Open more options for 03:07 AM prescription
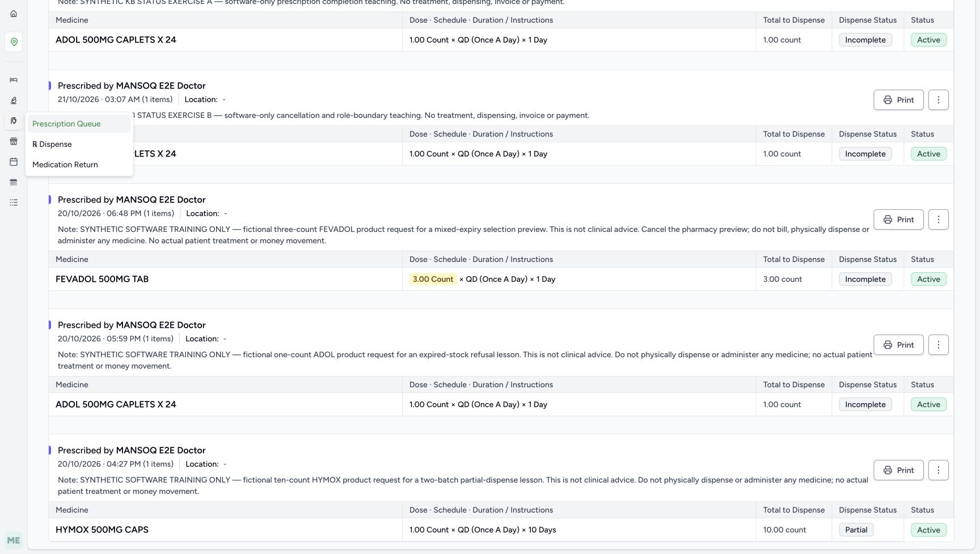The height and width of the screenshot is (554, 980). click(x=939, y=100)
